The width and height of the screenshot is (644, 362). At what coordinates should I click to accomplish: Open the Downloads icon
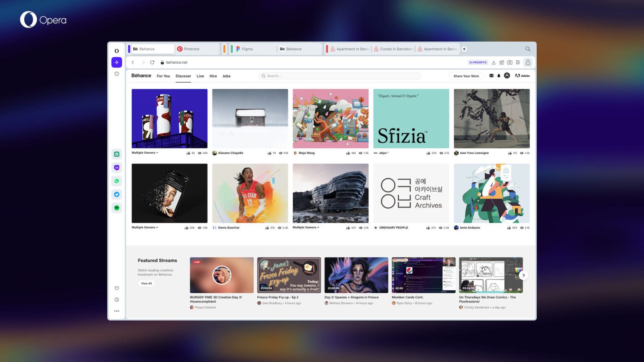coord(494,62)
